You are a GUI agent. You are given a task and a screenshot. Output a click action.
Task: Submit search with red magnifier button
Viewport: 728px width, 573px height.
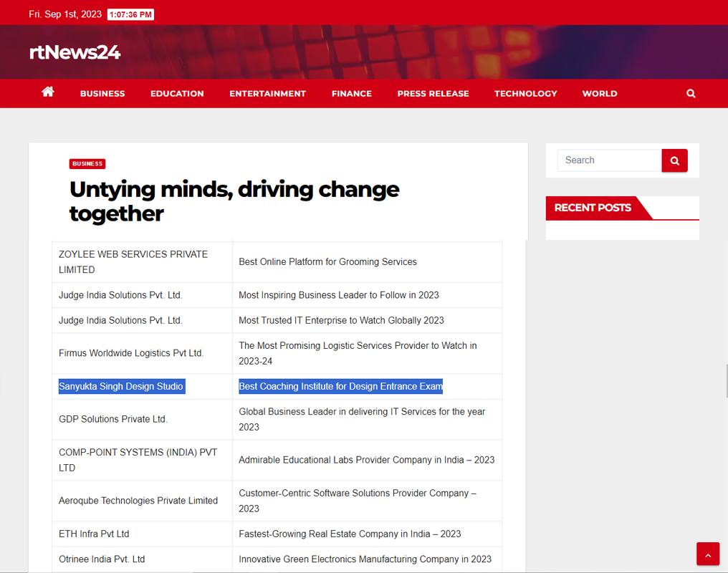coord(674,160)
